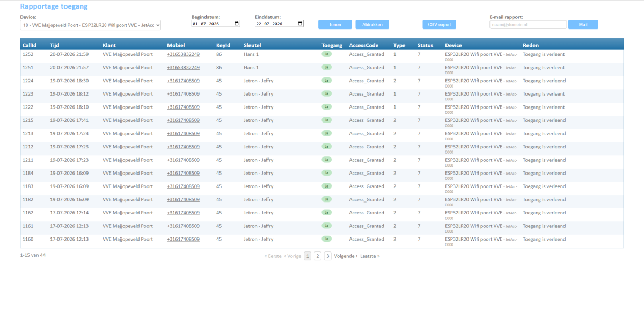This screenshot has height=317, width=644.
Task: Open mobile number link in row 1252
Action: coord(183,54)
